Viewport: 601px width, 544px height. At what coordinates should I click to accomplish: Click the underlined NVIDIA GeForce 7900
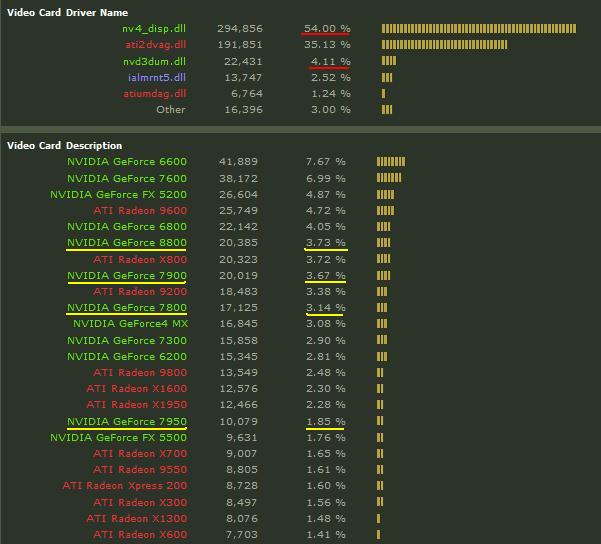pos(127,276)
